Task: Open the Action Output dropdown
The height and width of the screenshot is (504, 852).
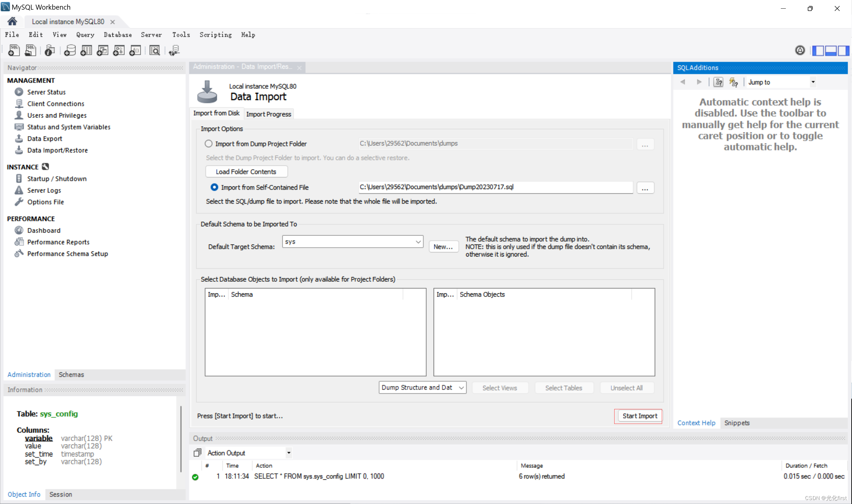Action: [x=289, y=453]
